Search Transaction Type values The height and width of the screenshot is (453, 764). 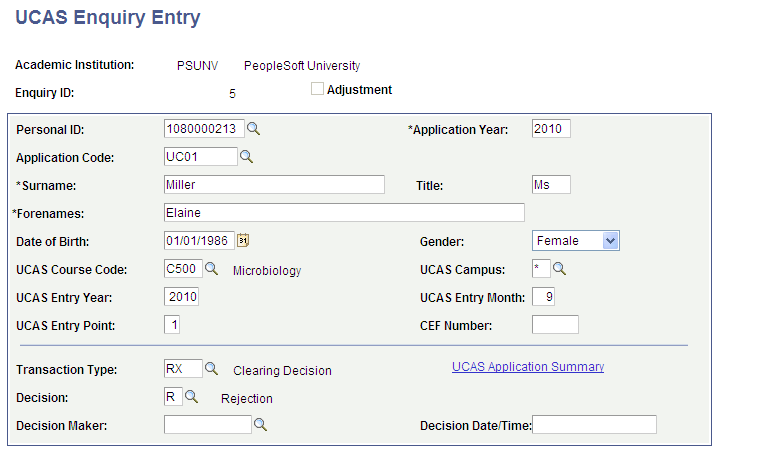click(x=211, y=369)
